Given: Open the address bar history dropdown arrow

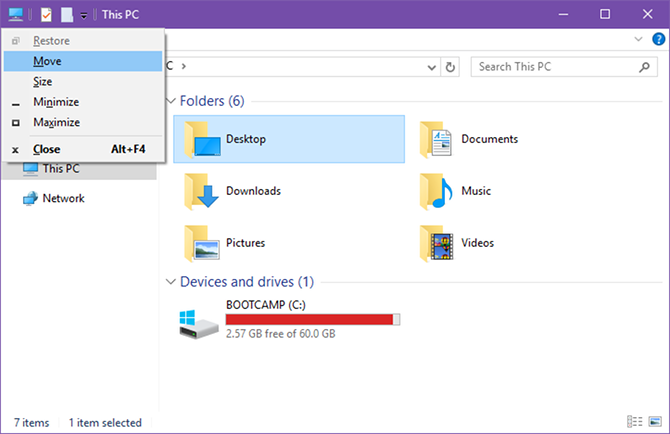Looking at the screenshot, I should [432, 67].
